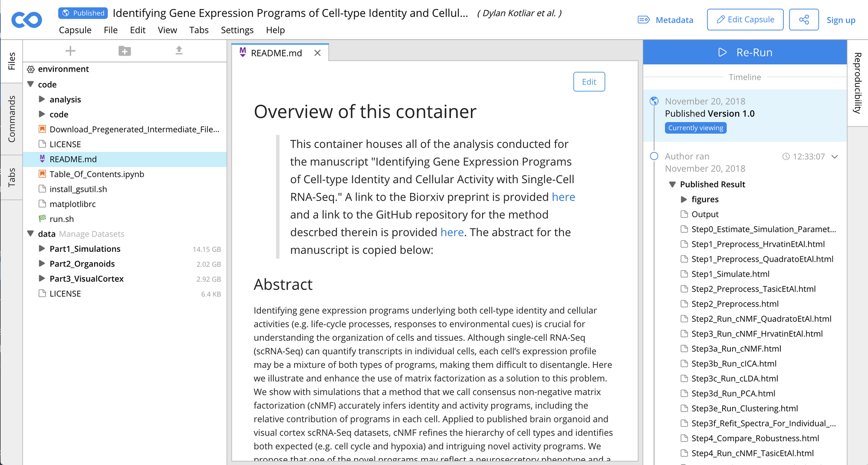Click the share capsule icon button
Screen dimensions: 868x465
pyautogui.click(x=803, y=20)
